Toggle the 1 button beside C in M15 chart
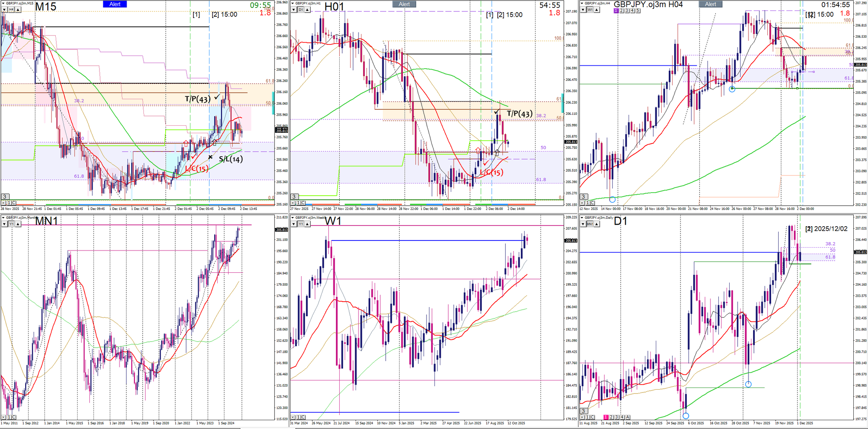 click(x=9, y=203)
